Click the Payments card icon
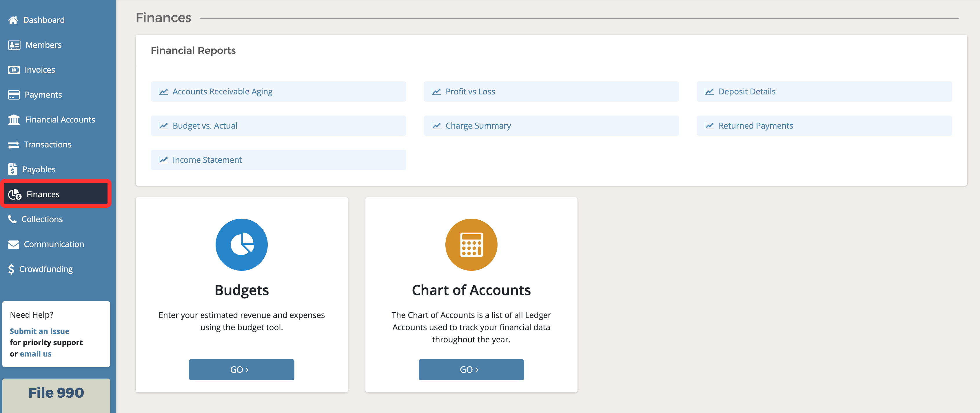Viewport: 980px width, 413px height. 14,94
